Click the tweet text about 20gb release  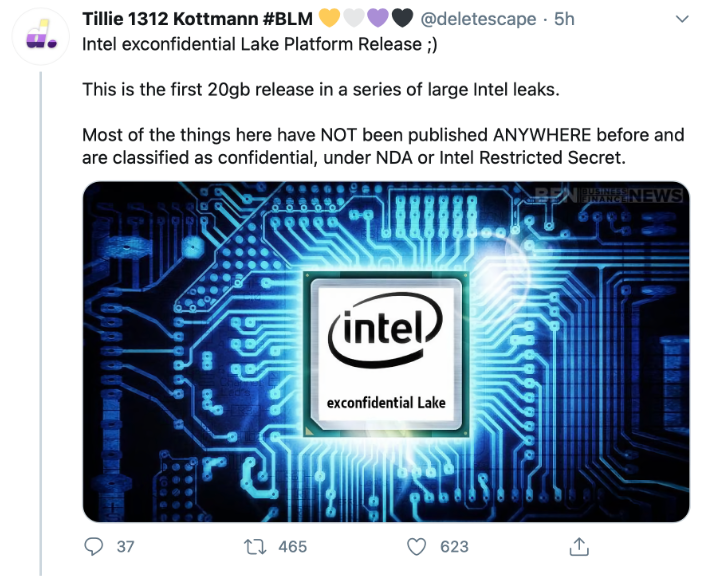coord(321,89)
